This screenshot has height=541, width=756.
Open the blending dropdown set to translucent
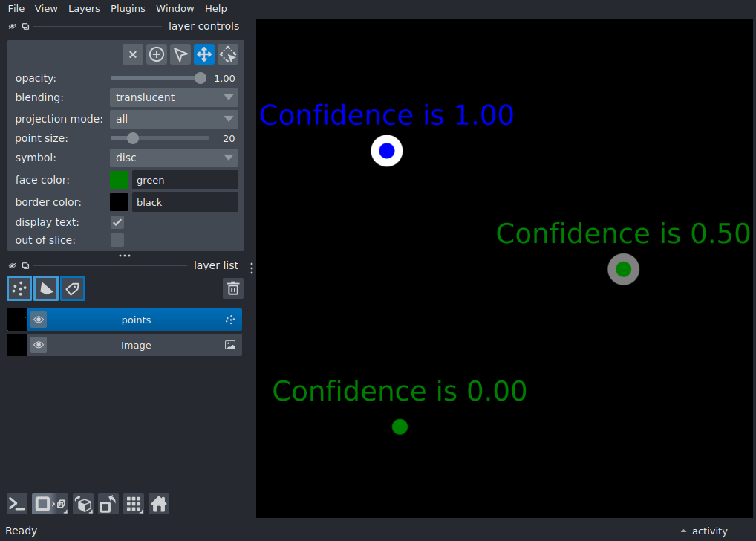pyautogui.click(x=174, y=97)
